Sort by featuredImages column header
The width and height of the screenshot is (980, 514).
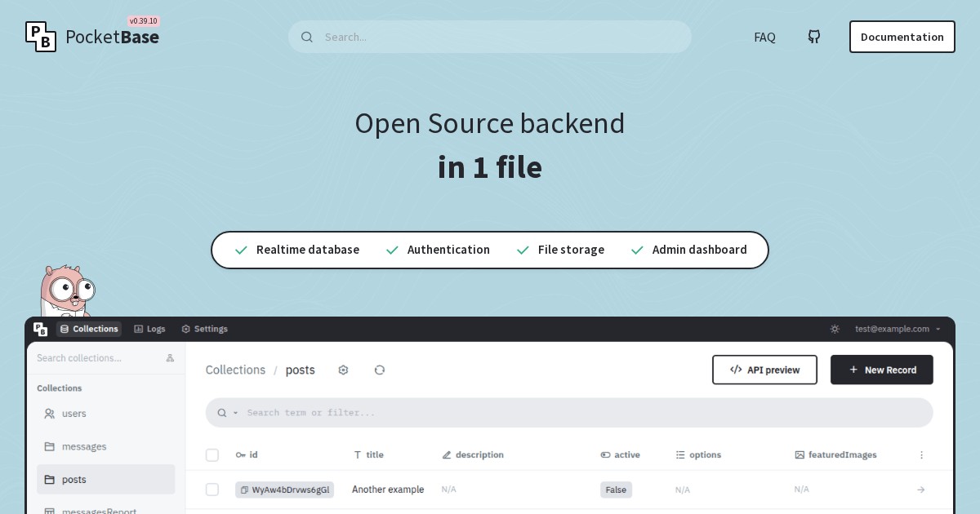[835, 454]
